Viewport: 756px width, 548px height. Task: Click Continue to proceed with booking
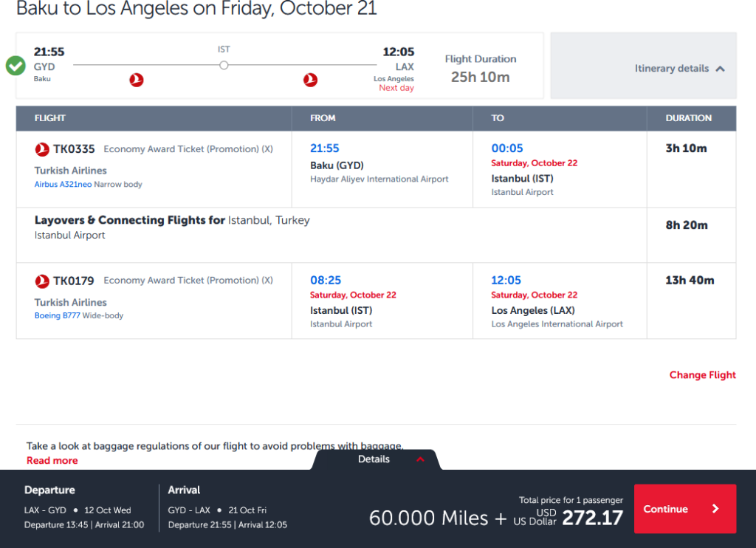pos(685,509)
